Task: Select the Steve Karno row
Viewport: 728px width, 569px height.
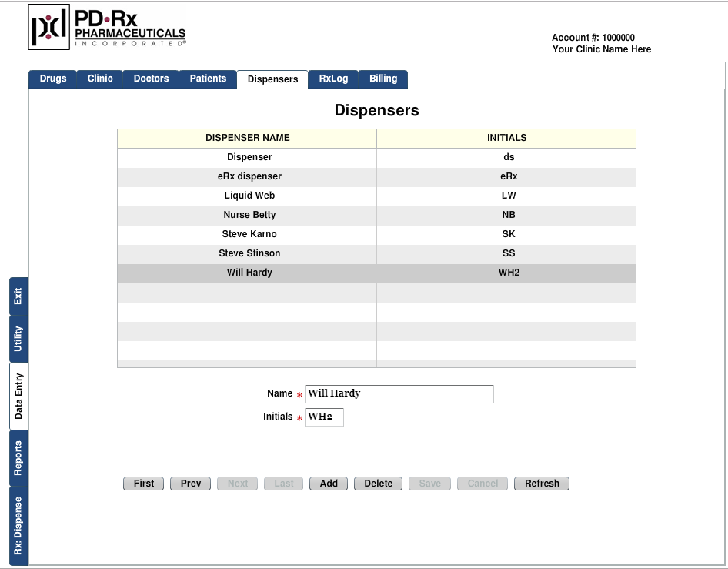Action: pyautogui.click(x=248, y=234)
